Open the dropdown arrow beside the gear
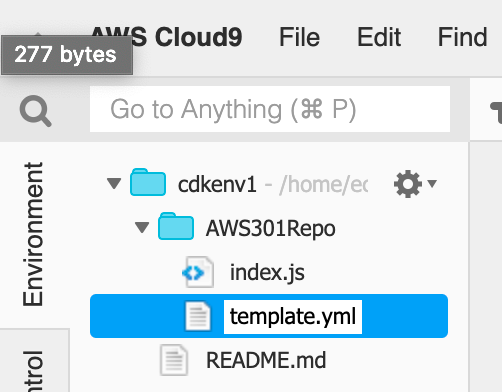Image resolution: width=502 pixels, height=392 pixels. (x=432, y=184)
